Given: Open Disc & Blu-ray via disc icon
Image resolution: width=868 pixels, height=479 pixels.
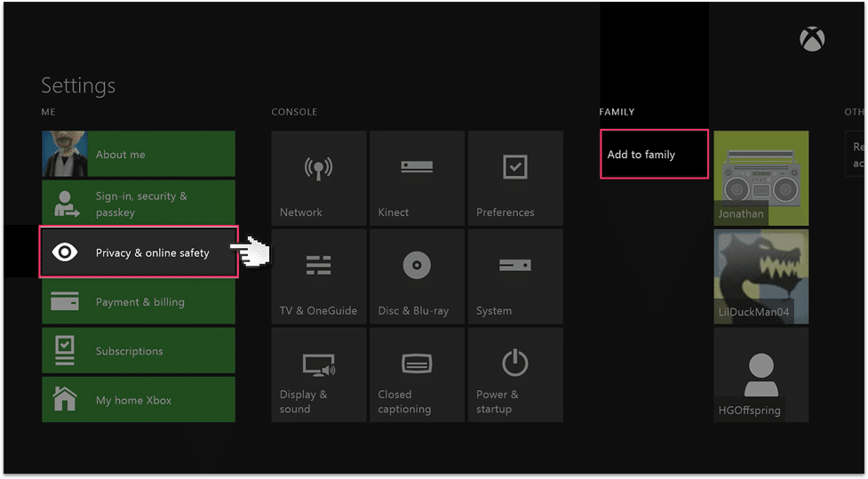Looking at the screenshot, I should (417, 265).
